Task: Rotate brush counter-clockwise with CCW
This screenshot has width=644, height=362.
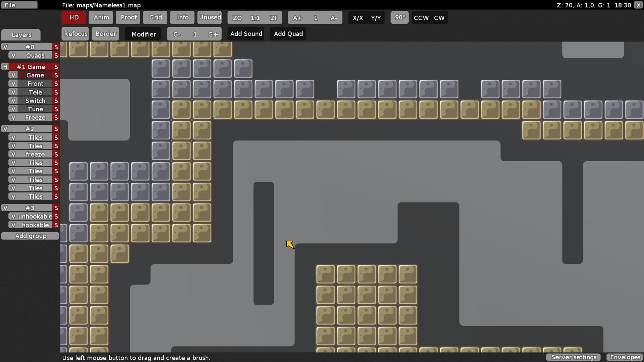Action: (x=421, y=18)
